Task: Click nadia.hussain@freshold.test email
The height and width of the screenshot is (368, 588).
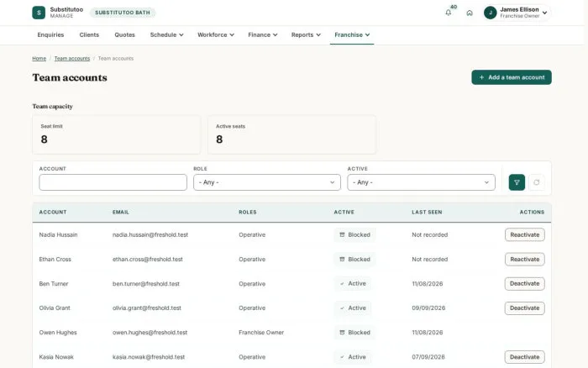Action: 150,234
